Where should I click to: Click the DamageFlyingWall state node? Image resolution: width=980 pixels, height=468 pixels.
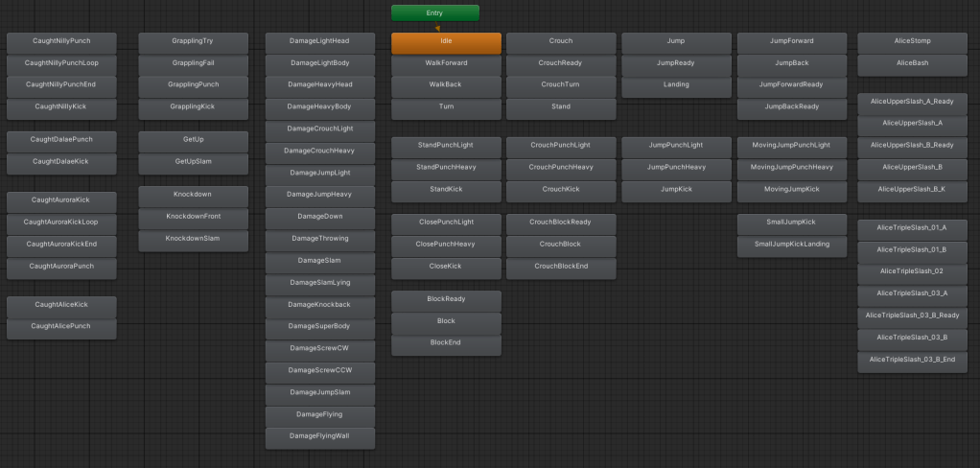[319, 436]
